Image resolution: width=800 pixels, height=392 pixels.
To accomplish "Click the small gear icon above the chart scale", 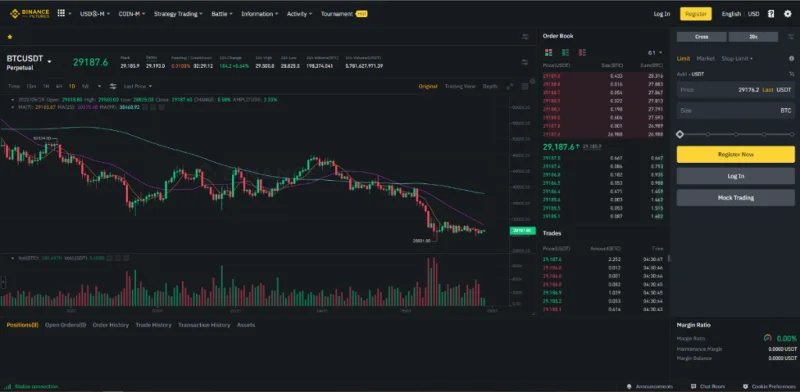I will tap(533, 81).
